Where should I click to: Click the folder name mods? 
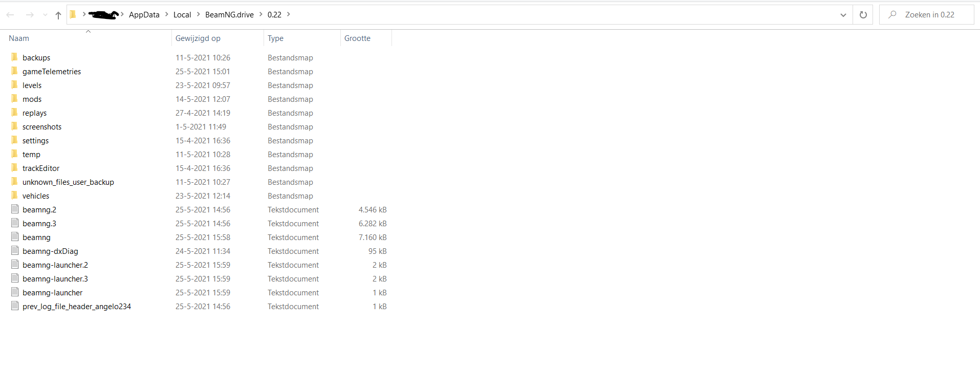click(32, 99)
